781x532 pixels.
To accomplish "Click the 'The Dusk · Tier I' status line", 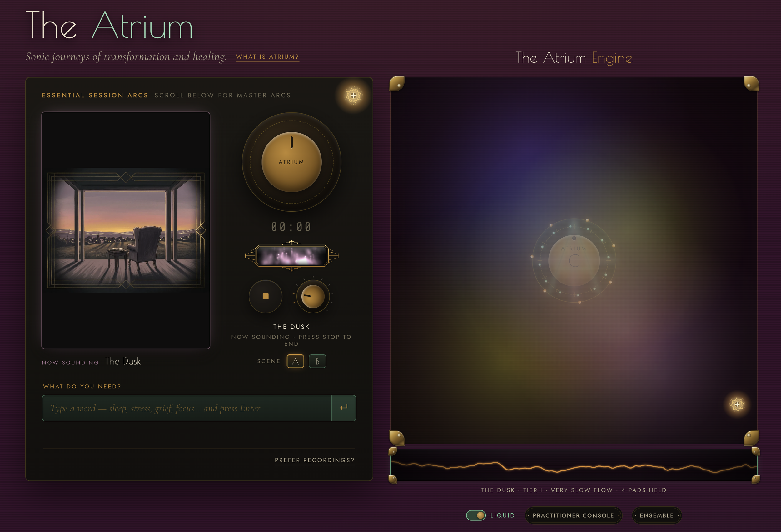I will point(574,490).
